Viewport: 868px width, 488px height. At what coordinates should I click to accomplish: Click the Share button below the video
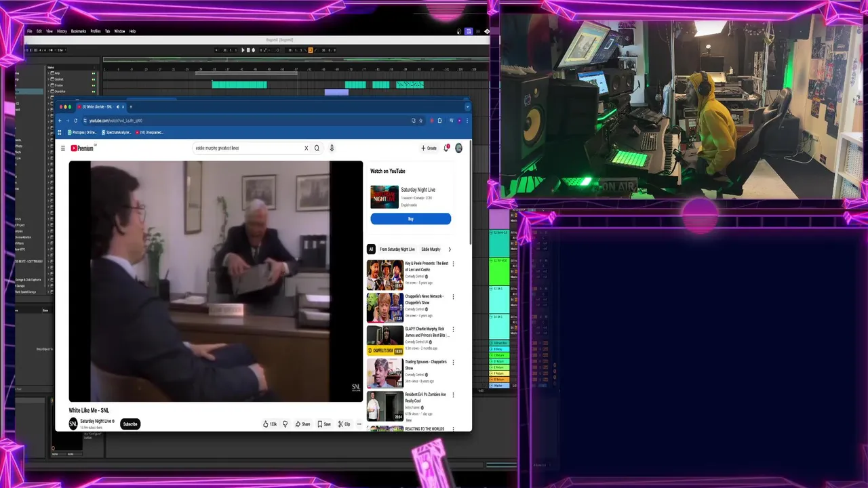click(x=302, y=424)
